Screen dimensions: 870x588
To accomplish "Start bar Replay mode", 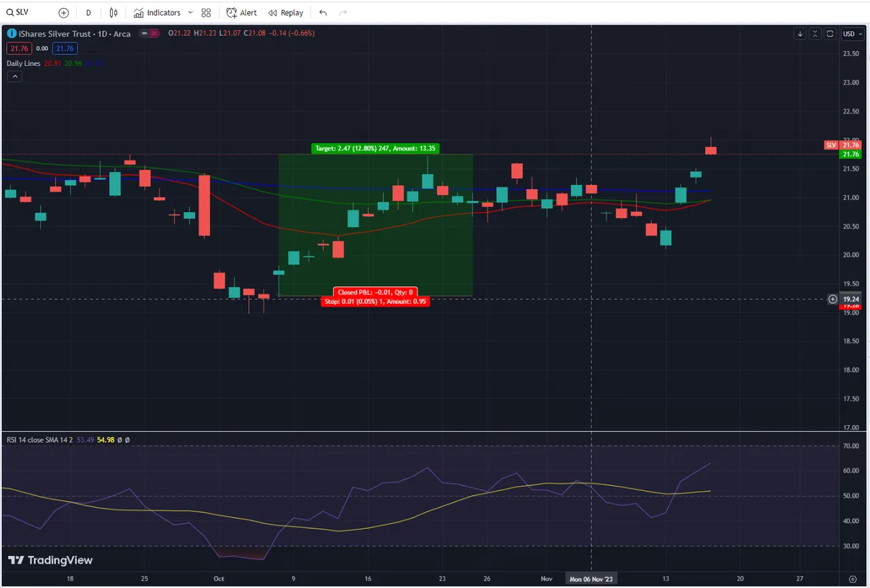I will pos(285,12).
